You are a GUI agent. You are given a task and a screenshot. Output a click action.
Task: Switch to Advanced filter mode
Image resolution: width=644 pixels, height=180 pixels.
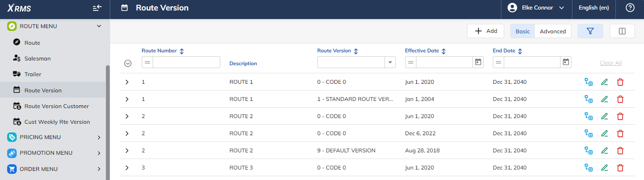click(552, 31)
